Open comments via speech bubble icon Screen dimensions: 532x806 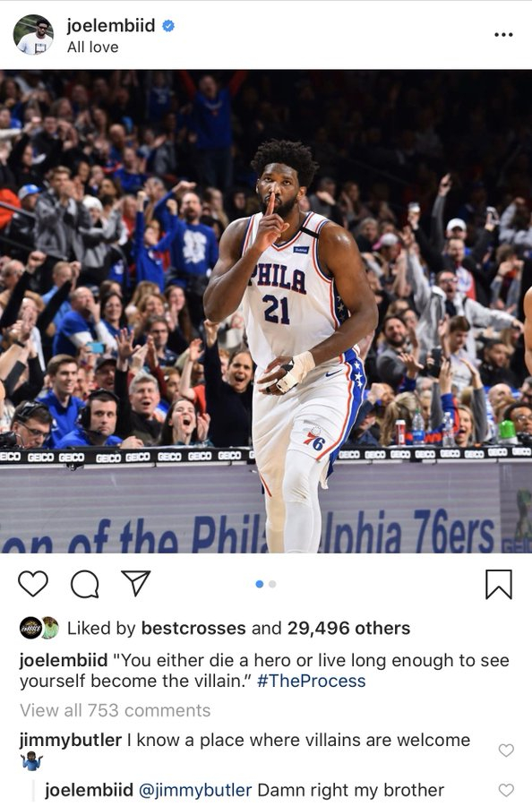click(85, 584)
